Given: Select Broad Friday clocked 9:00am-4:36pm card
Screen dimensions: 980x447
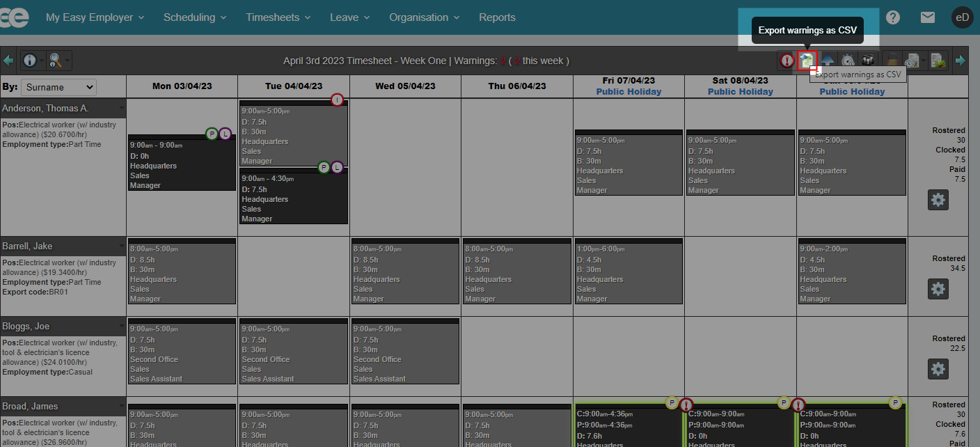Looking at the screenshot, I should [629, 425].
